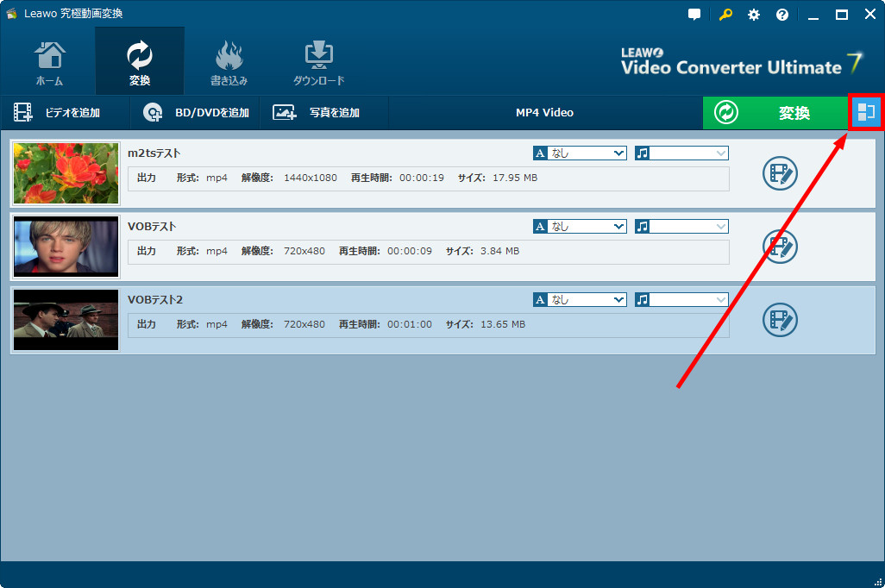Select the blond man thumbnail of VOBテスト
Image resolution: width=885 pixels, height=588 pixels.
[x=66, y=247]
